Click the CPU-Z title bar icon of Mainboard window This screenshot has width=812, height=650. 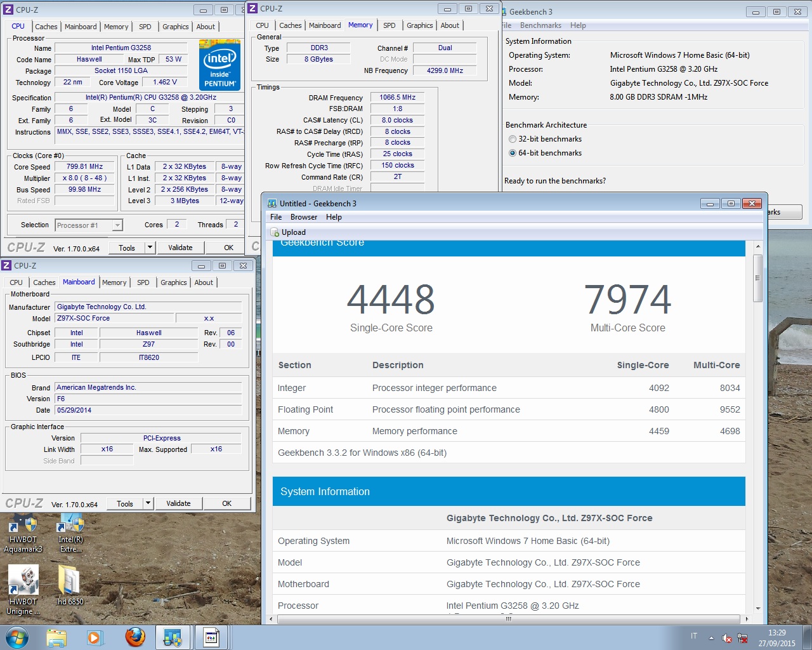click(x=6, y=265)
